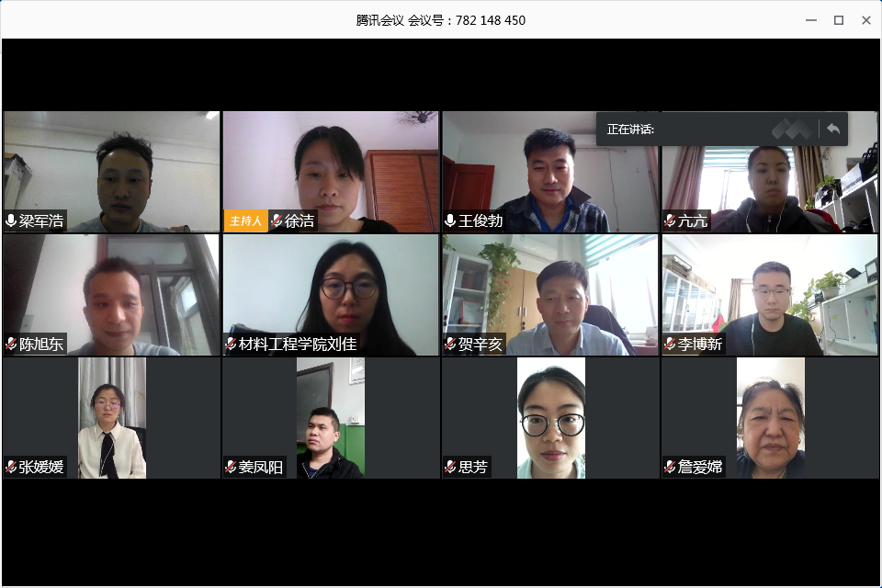
Task: Click the muted mic icon beside 李博新
Action: click(670, 344)
